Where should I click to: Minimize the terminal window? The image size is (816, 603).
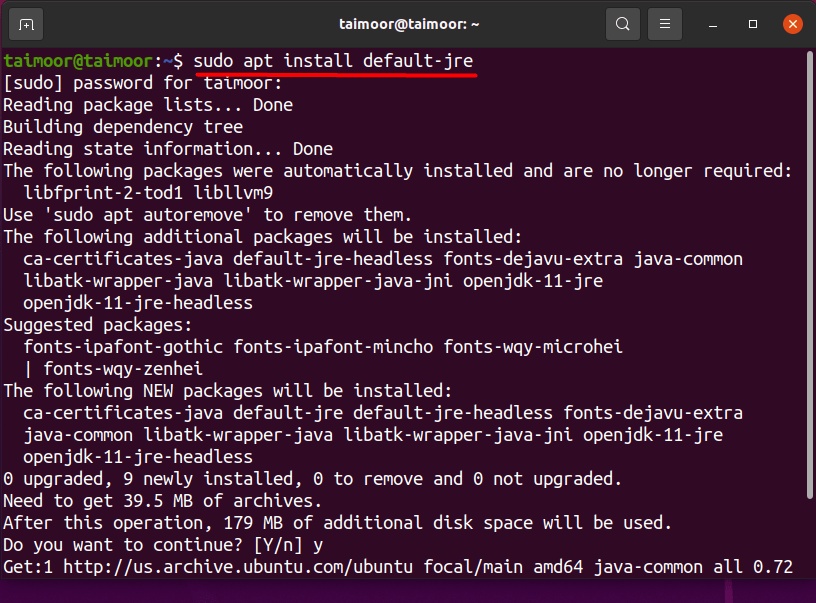click(713, 24)
